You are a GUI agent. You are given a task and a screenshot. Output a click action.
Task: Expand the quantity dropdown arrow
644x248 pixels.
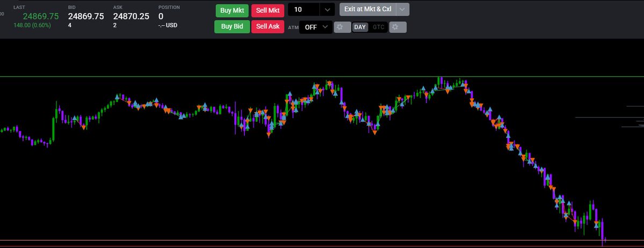point(327,10)
